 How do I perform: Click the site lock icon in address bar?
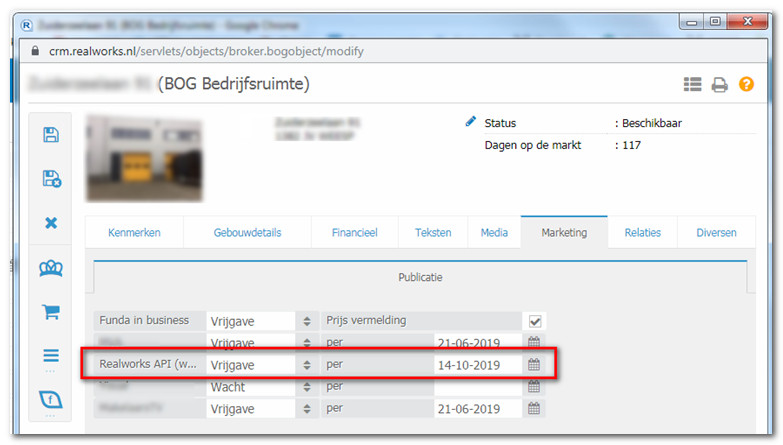click(35, 51)
